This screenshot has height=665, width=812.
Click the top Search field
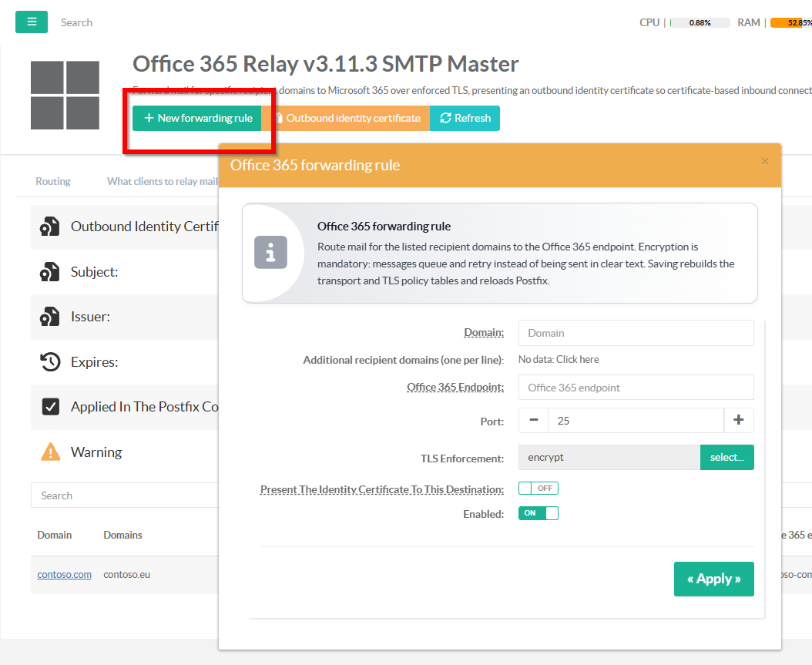click(x=76, y=22)
